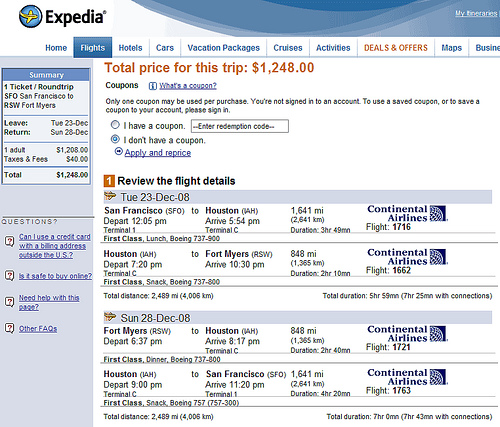Image resolution: width=500 pixels, height=427 pixels.
Task: Click 'Depart 9:00 pm' from Houston
Action: 133,385
